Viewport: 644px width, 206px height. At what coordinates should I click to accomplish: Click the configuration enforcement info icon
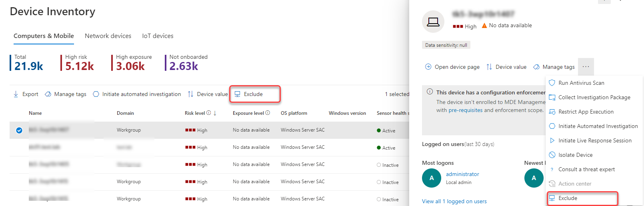(430, 92)
